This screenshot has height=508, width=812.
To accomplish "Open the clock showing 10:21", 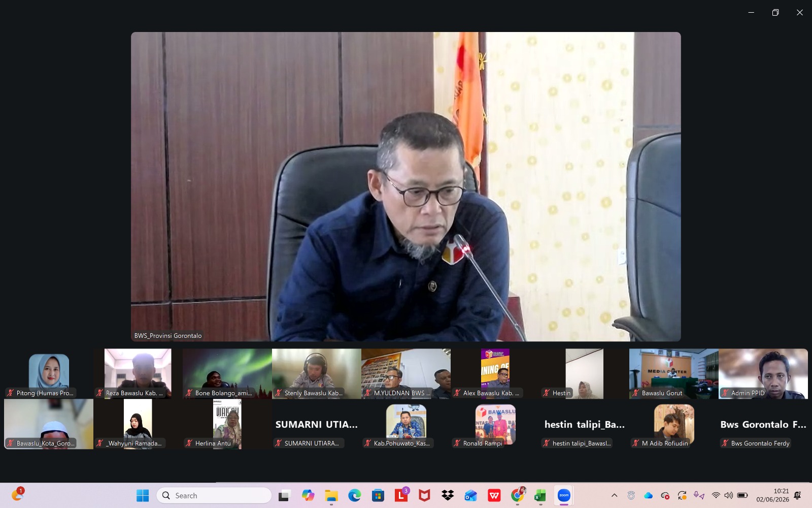I will pos(772,495).
